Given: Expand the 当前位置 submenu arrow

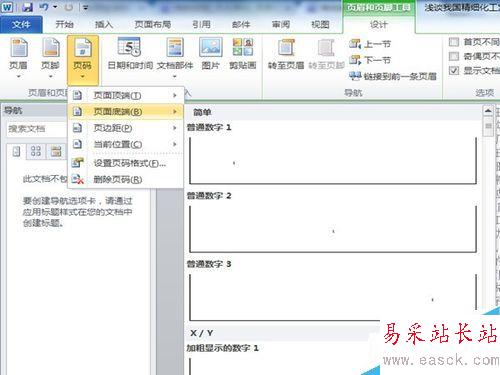Looking at the screenshot, I should pos(175,144).
